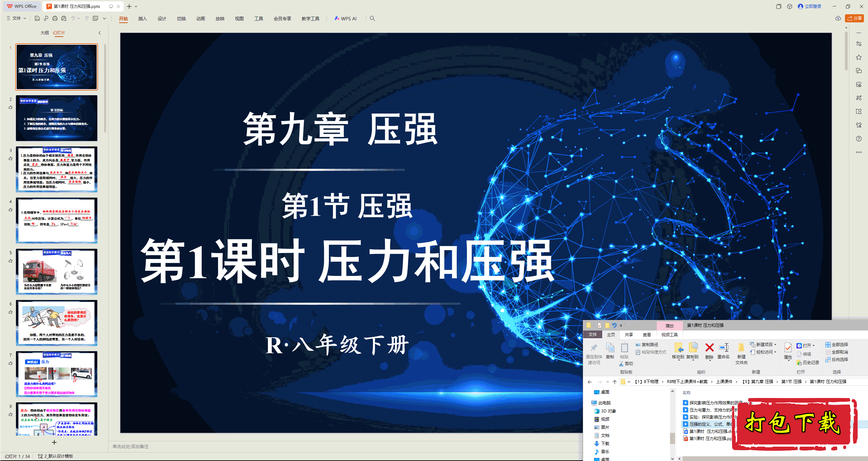This screenshot has width=868, height=461.
Task: Click the 分享 share button
Action: click(854, 18)
